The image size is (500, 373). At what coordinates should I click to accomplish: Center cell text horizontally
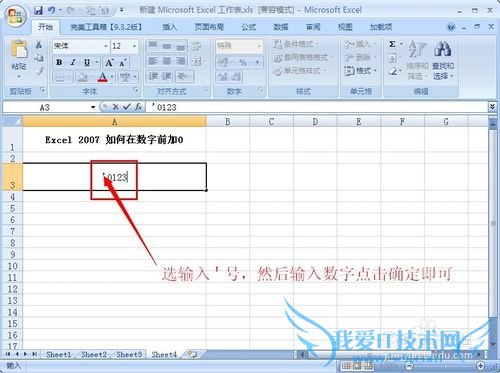[x=167, y=61]
